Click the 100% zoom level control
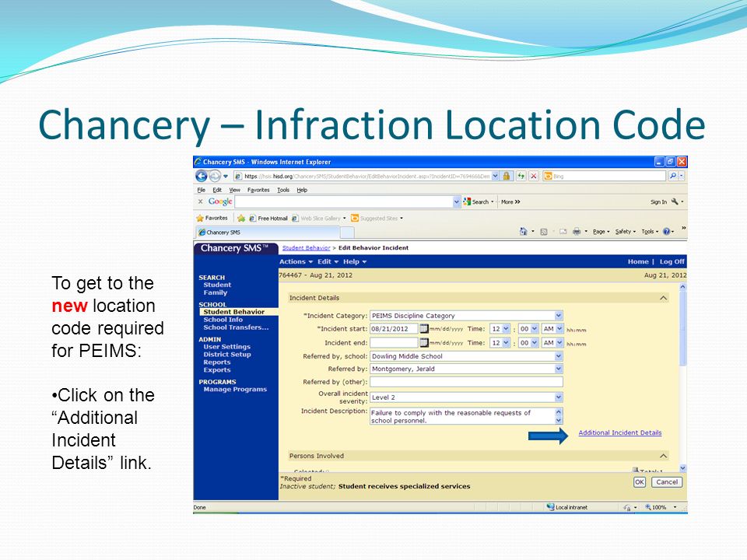The width and height of the screenshot is (747, 560). [x=661, y=507]
